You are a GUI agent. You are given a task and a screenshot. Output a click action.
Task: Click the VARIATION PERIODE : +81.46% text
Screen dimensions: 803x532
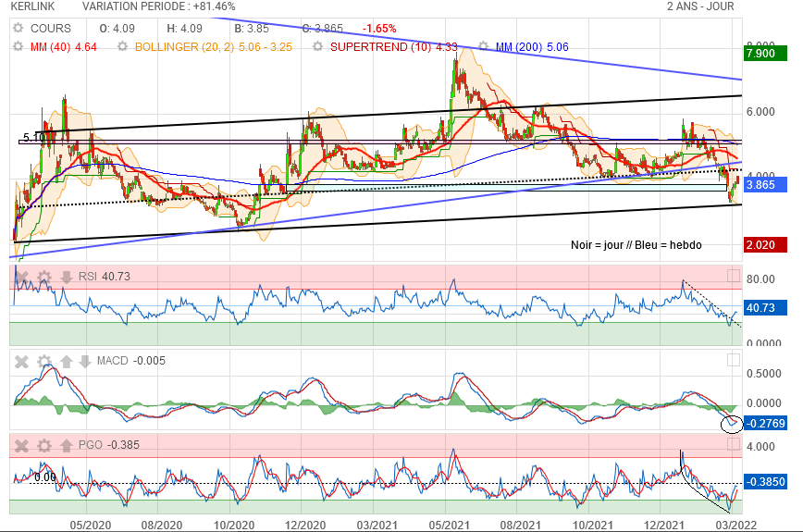pos(159,6)
